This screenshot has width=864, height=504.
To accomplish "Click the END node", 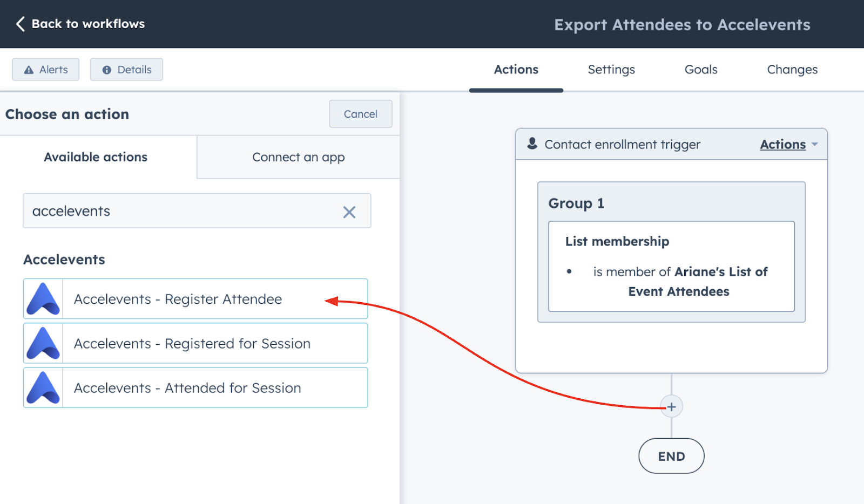I will coord(671,456).
